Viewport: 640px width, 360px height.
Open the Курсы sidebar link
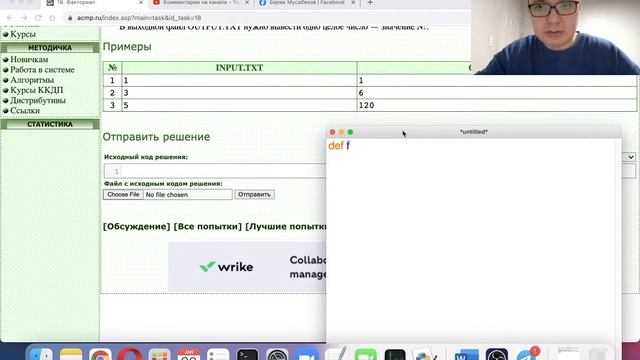coord(23,34)
